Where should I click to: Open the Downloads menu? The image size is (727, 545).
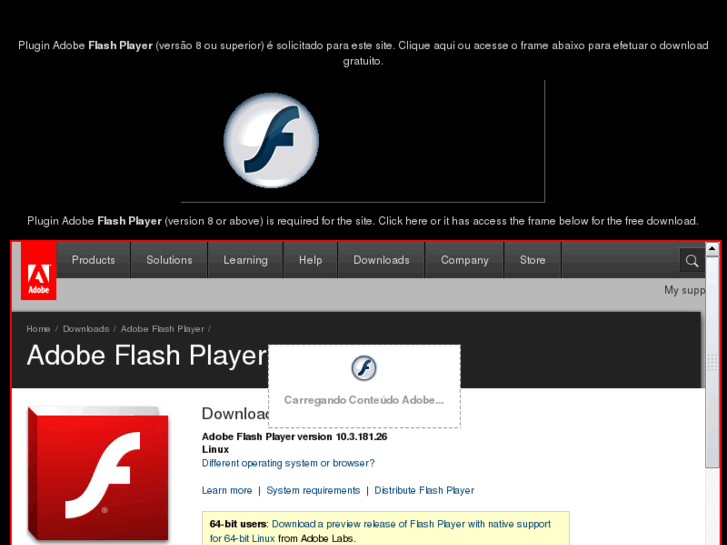(x=381, y=260)
